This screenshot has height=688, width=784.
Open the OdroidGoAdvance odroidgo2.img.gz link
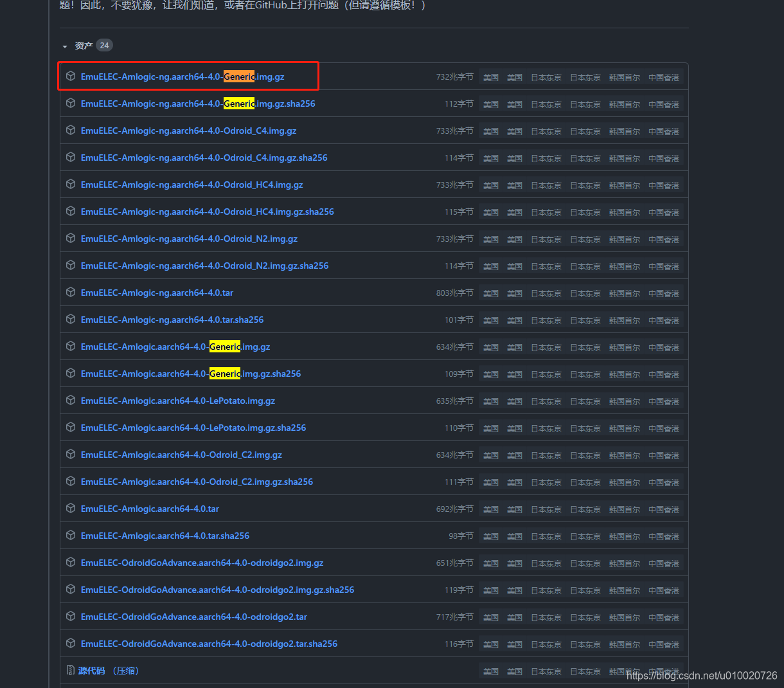click(202, 563)
